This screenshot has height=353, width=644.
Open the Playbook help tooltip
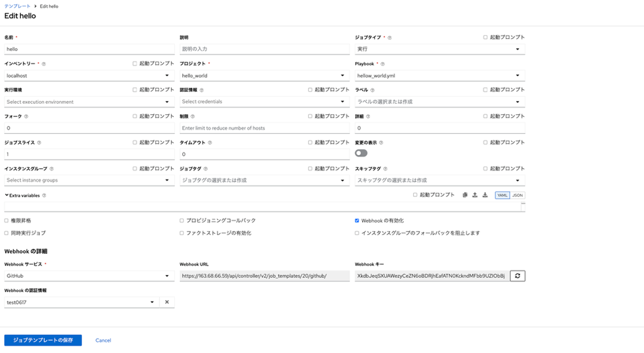pos(383,64)
